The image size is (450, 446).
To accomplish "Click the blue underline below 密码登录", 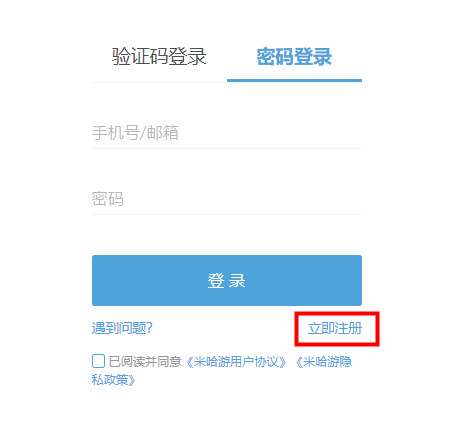I will click(x=294, y=80).
